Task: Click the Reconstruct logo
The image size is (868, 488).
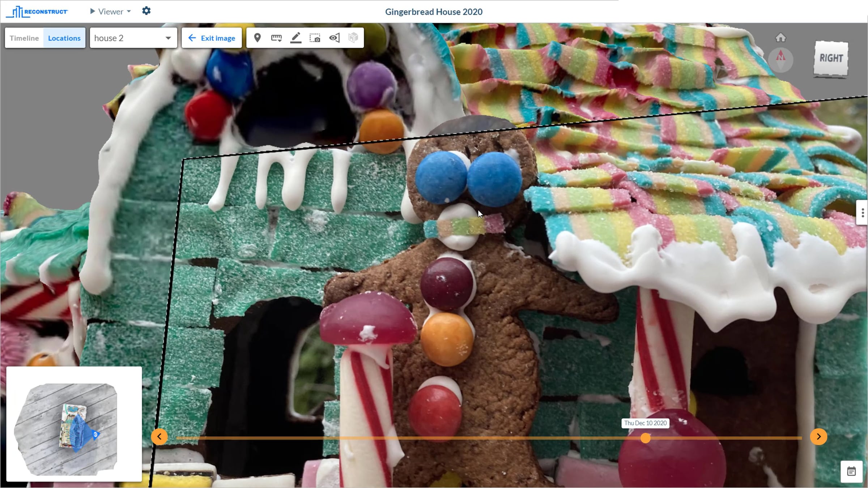Action: (37, 12)
